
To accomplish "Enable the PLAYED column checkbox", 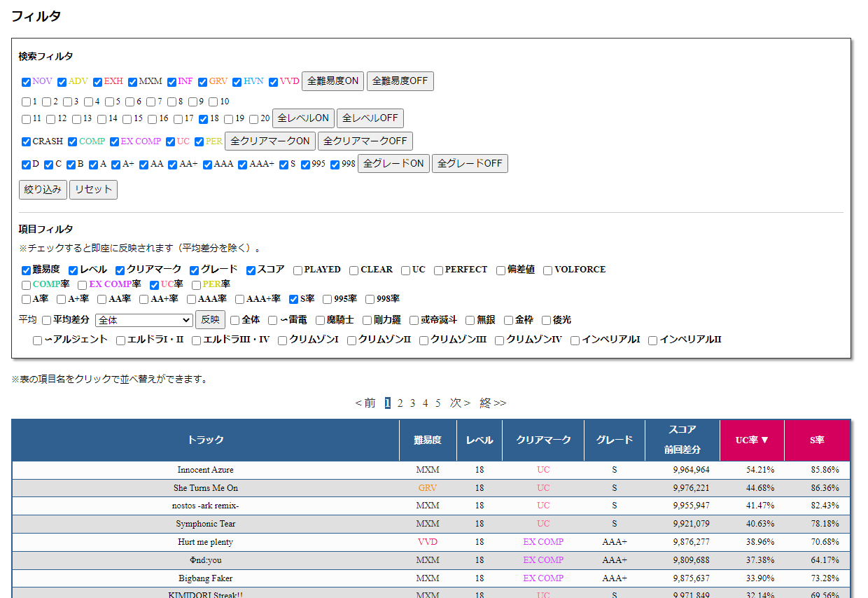I will [x=298, y=270].
